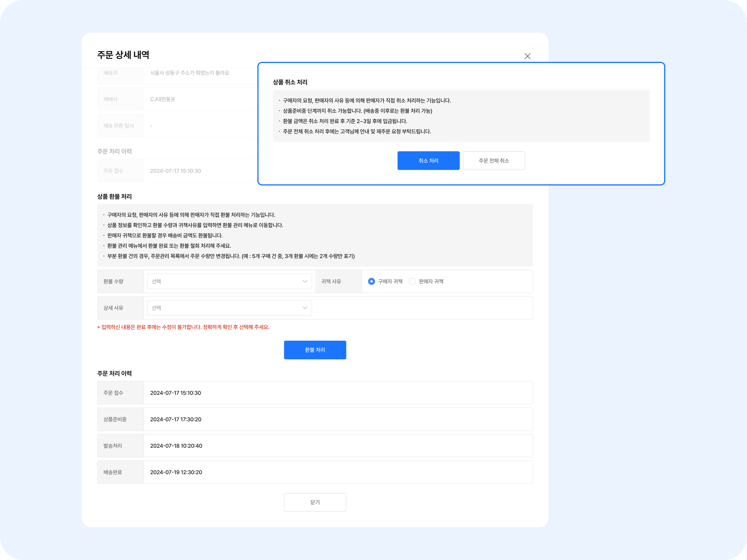747x560 pixels.
Task: Click the 닫기 button at bottom
Action: (315, 502)
